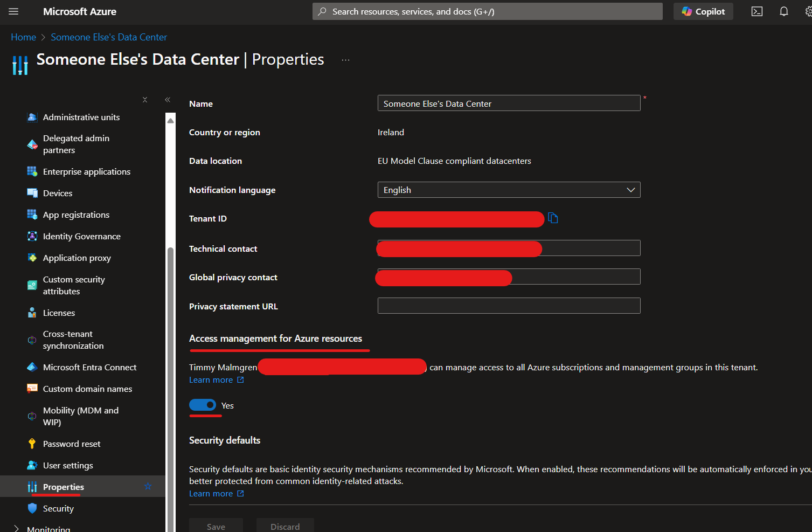Open notifications bell icon

(784, 11)
